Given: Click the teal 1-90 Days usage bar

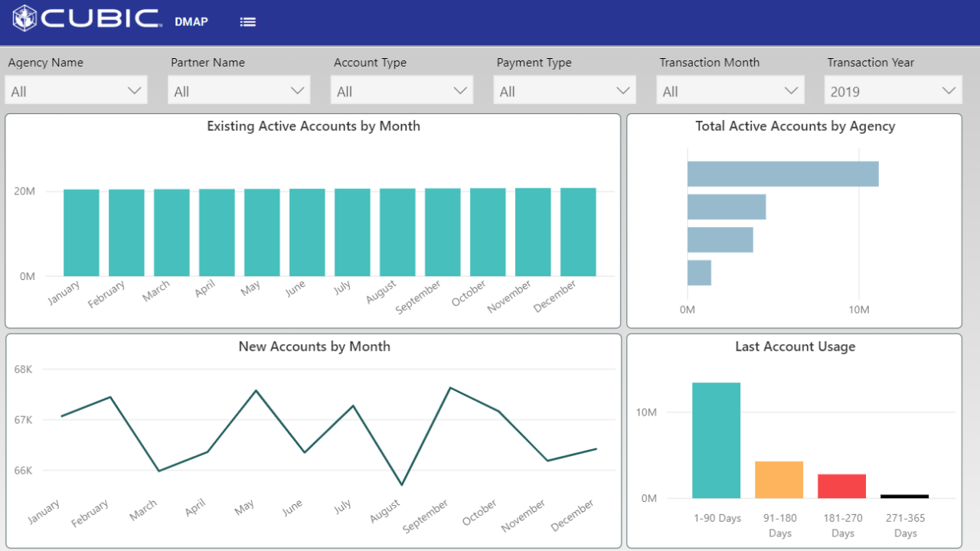Looking at the screenshot, I should coord(716,440).
